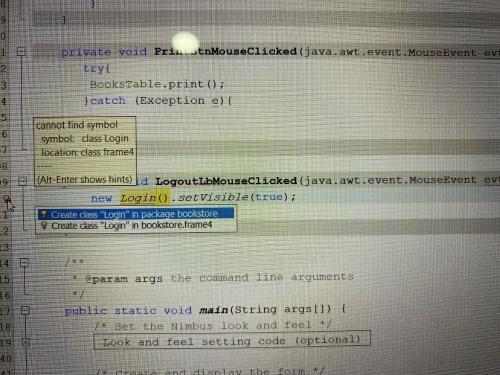Image resolution: width=500 pixels, height=375 pixels.
Task: Click the main method name
Action: point(213,310)
